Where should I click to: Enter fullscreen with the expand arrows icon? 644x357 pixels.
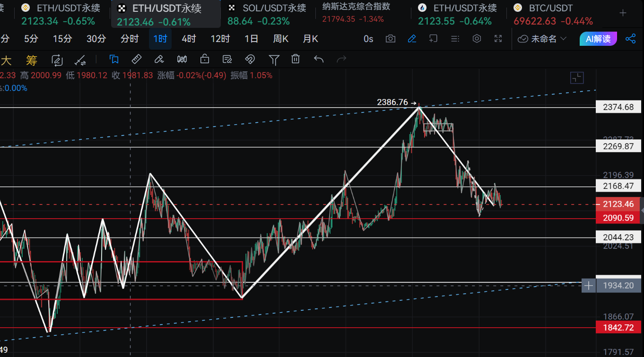point(498,39)
